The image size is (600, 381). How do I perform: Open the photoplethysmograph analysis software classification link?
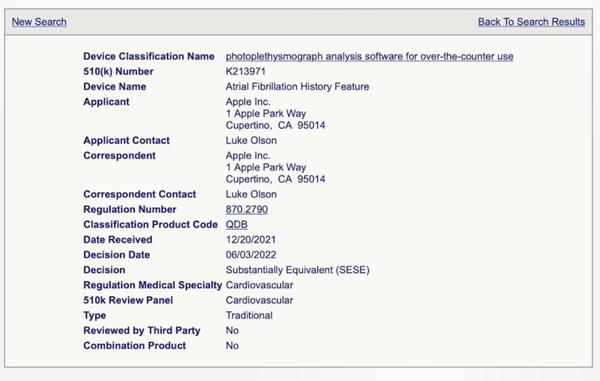click(x=369, y=57)
